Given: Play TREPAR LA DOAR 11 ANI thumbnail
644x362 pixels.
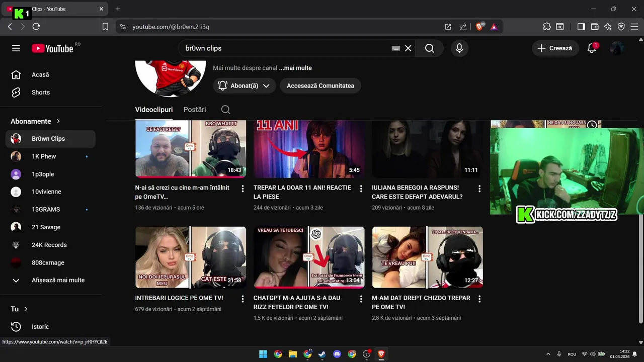Looking at the screenshot, I should 309,149.
